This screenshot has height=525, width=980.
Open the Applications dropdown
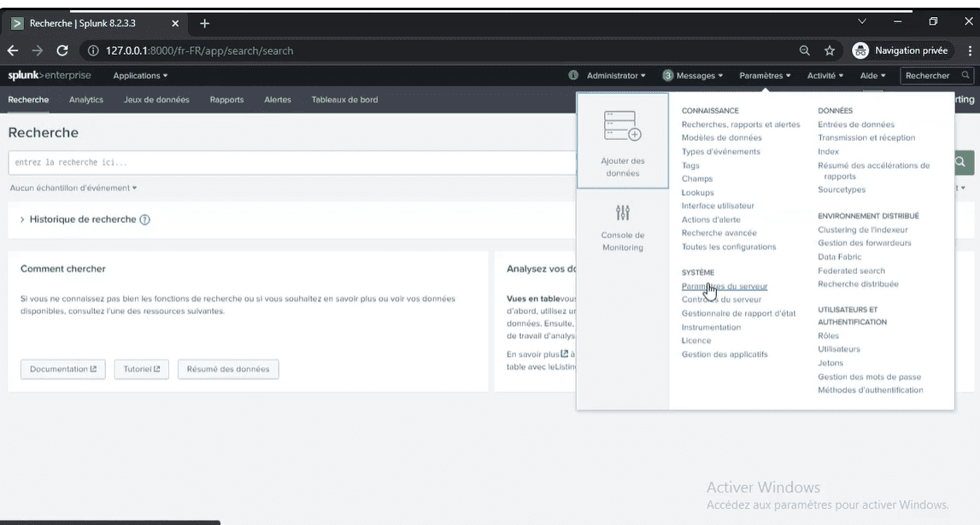click(140, 75)
